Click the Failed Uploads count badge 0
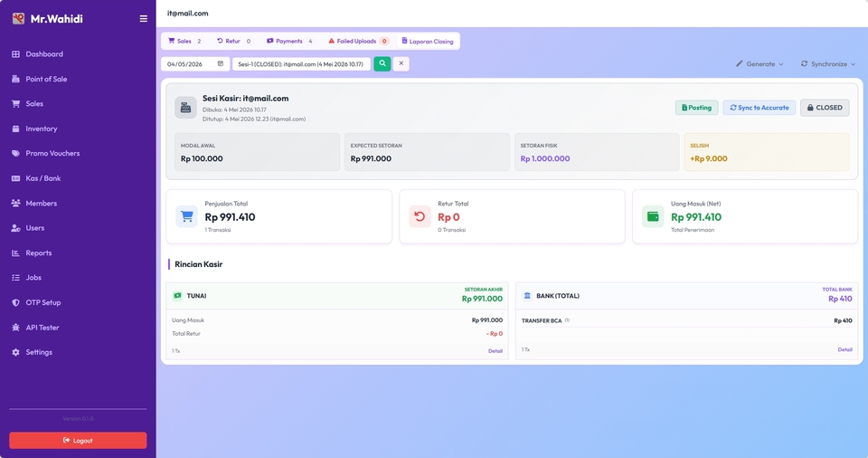This screenshot has height=458, width=868. pyautogui.click(x=384, y=41)
